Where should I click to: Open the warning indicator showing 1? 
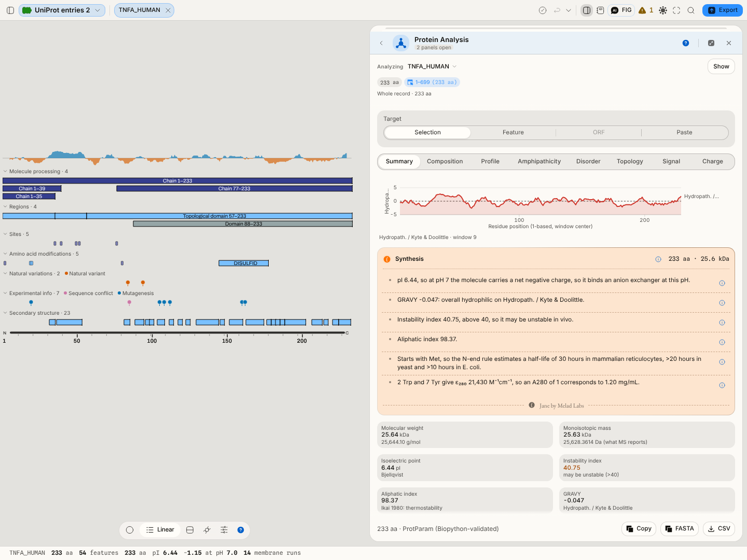pos(646,10)
